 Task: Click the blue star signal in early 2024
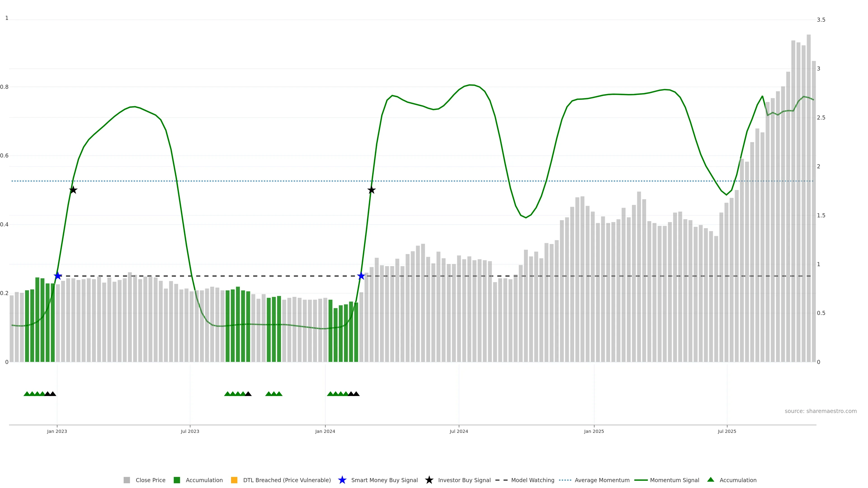tap(361, 276)
